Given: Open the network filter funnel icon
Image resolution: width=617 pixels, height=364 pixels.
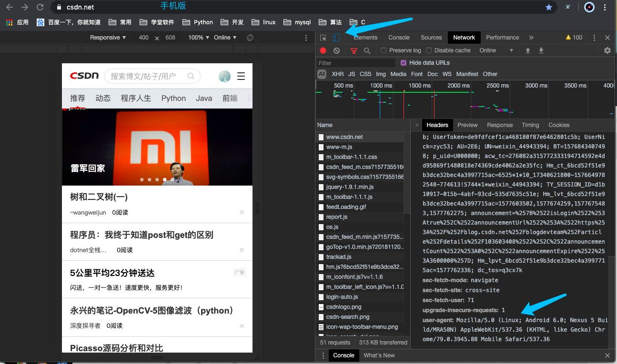Looking at the screenshot, I should 354,50.
